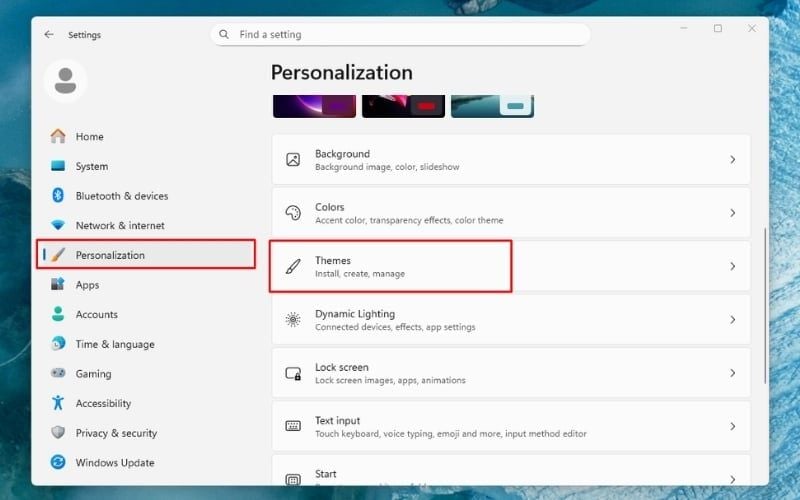Click the Dynamic Lighting sun icon
Image resolution: width=800 pixels, height=500 pixels.
(x=293, y=319)
